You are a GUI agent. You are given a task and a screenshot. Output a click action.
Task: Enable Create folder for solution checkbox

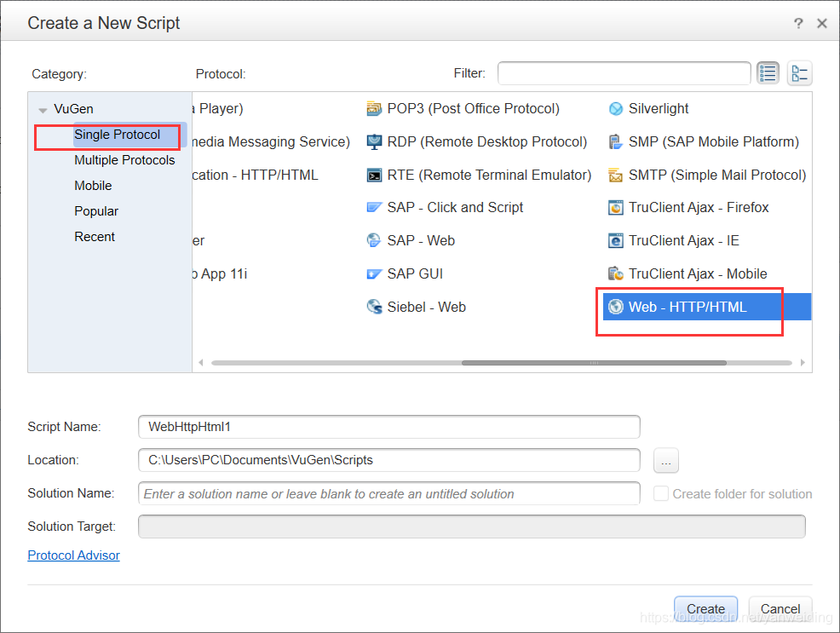click(x=661, y=494)
